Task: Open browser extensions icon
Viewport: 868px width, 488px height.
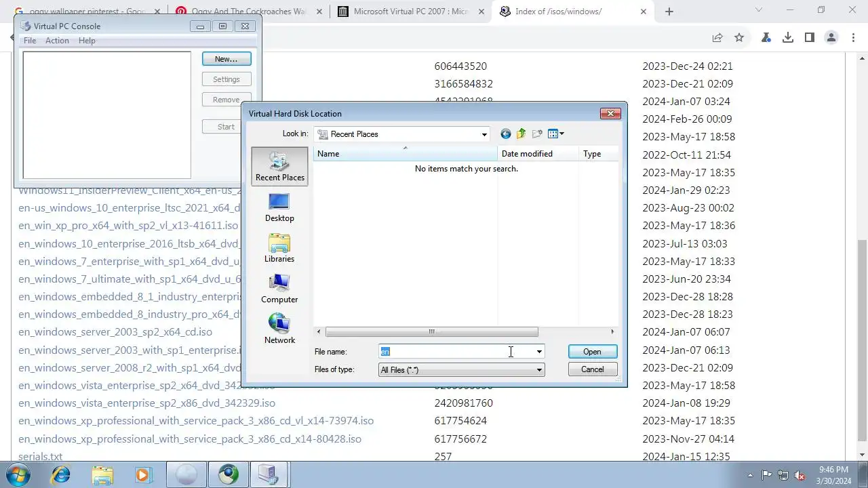Action: coord(766,38)
